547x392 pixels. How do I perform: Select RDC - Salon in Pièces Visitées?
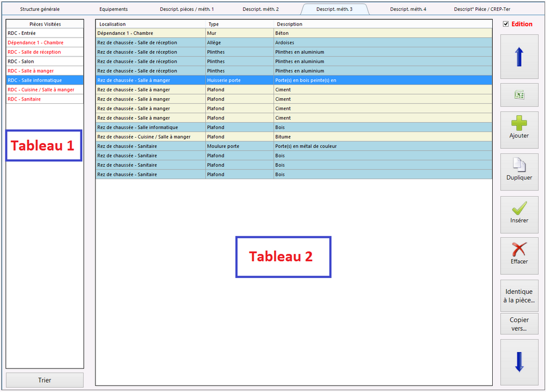pos(45,62)
